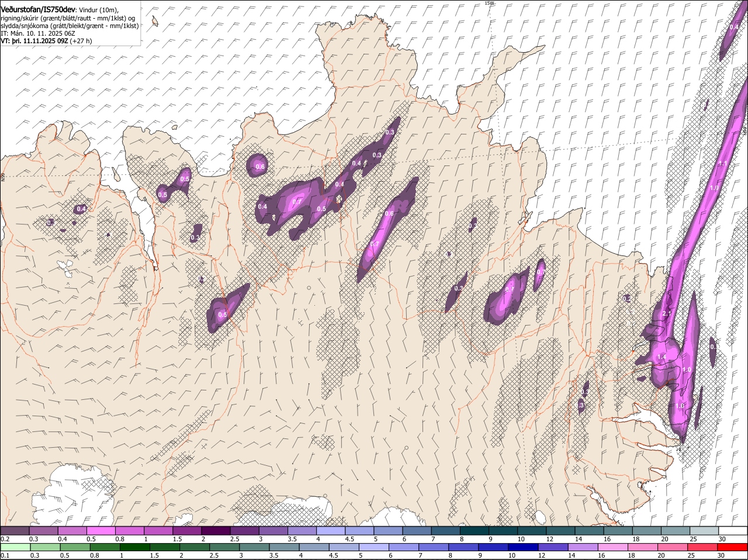Click the 30 label of the upper legend row

click(723, 538)
